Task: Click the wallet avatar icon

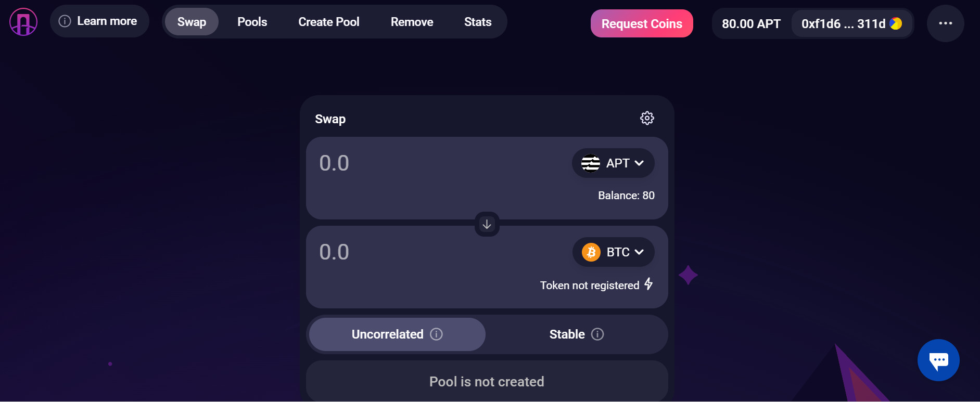Action: click(x=896, y=23)
